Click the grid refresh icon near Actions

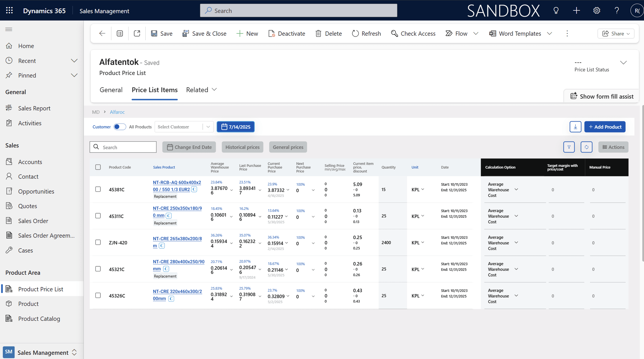click(x=586, y=147)
